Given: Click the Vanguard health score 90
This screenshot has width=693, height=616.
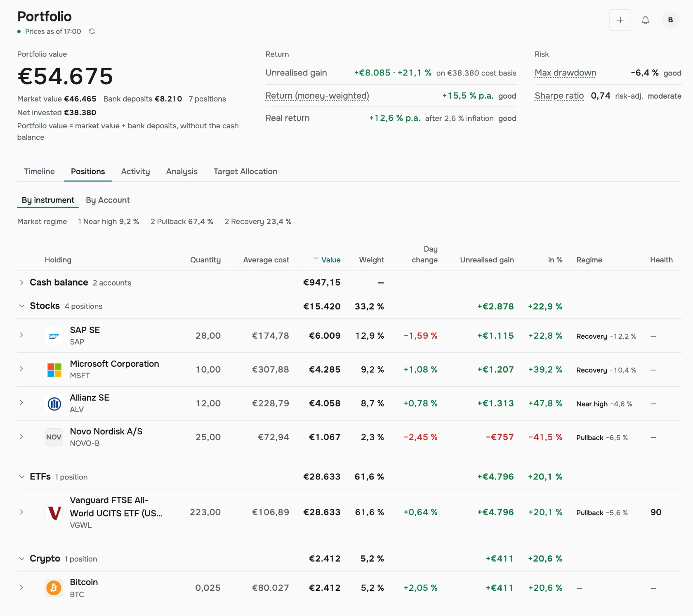Looking at the screenshot, I should click(x=656, y=512).
